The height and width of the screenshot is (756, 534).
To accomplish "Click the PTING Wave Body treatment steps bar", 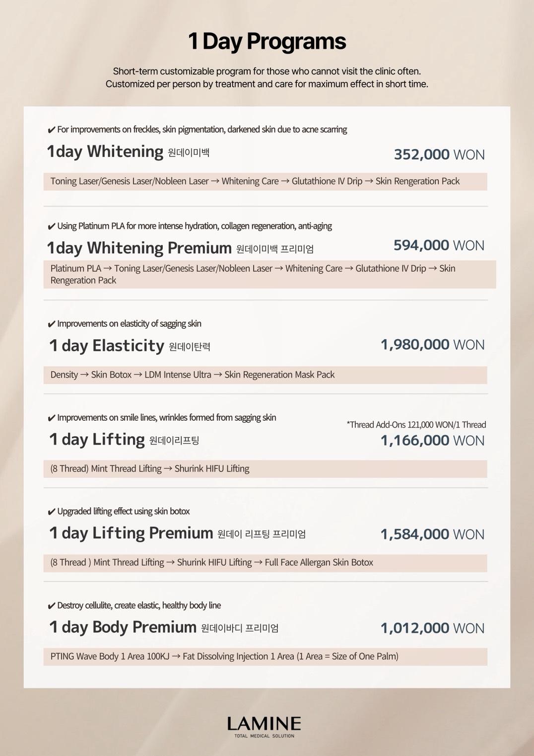I will (x=265, y=657).
